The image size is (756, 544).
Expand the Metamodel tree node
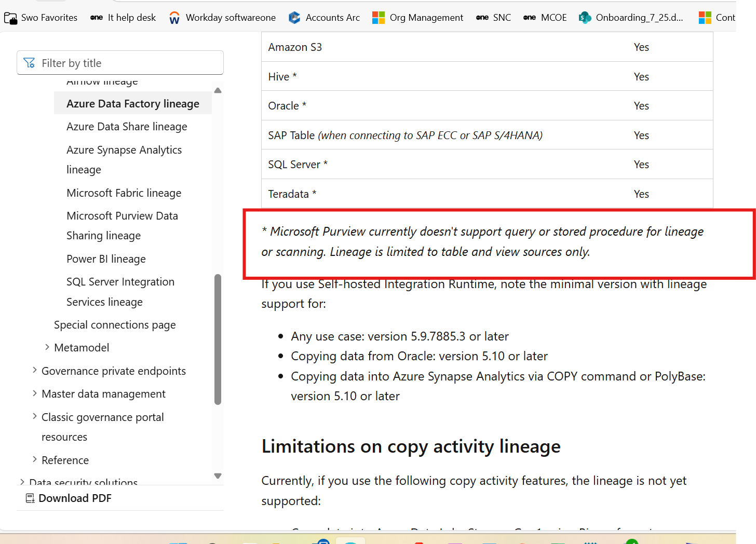[x=47, y=347]
